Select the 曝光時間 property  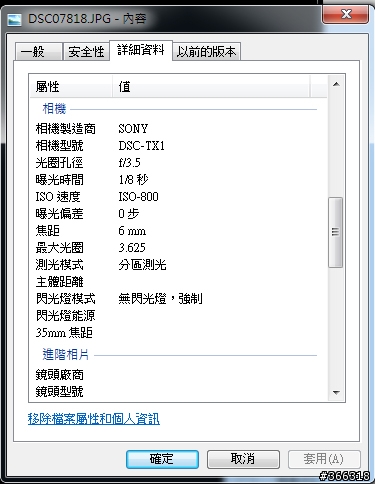point(59,180)
